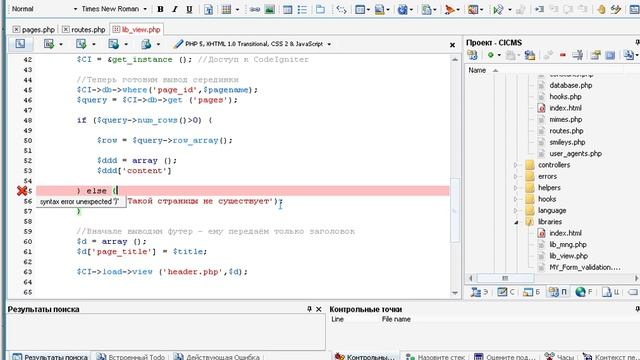
Task: Open the Действующая Ошибка bottom tab
Action: pos(217,356)
